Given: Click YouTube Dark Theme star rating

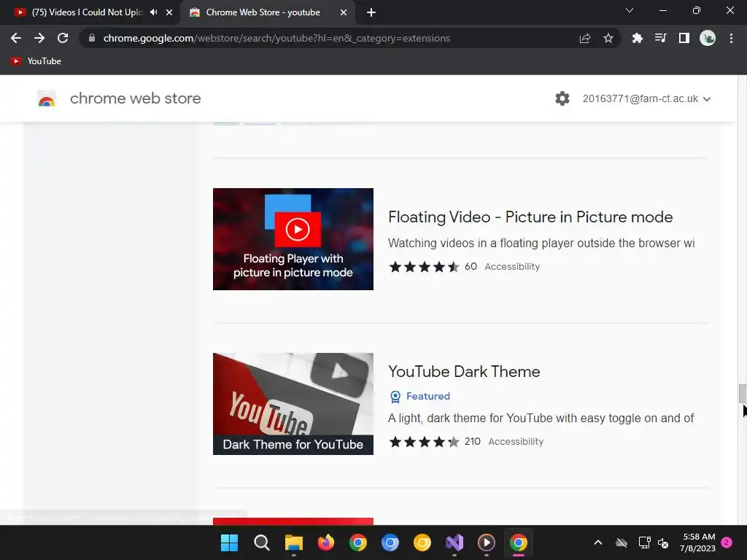Looking at the screenshot, I should point(424,442).
